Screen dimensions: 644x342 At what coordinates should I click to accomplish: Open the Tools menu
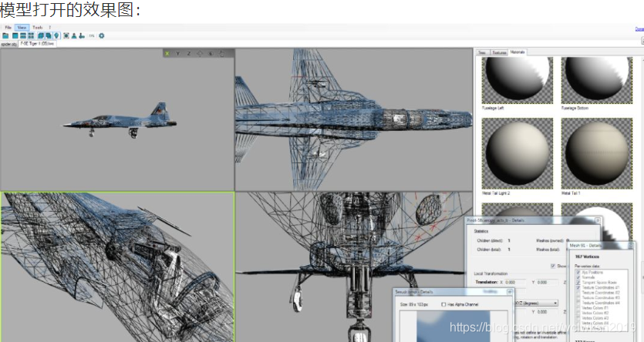[x=37, y=28]
